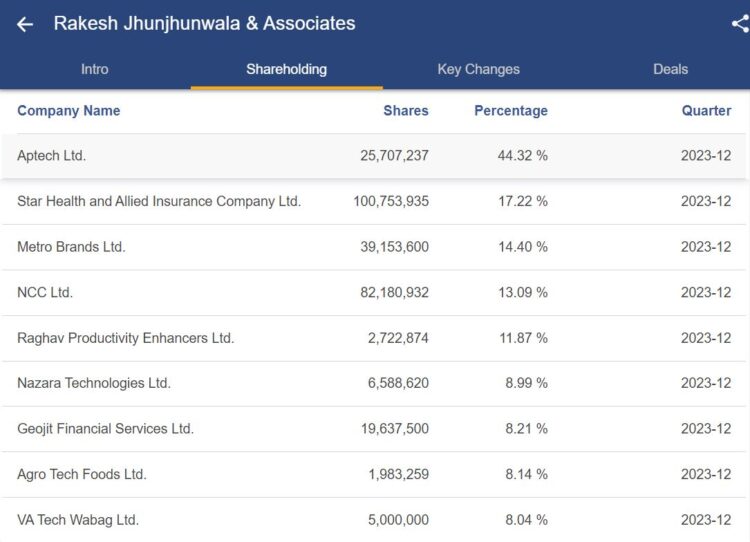Click the 2023-12 quarter for VA Tech Wabag
Viewport: 750px width, 542px height.
click(x=706, y=520)
